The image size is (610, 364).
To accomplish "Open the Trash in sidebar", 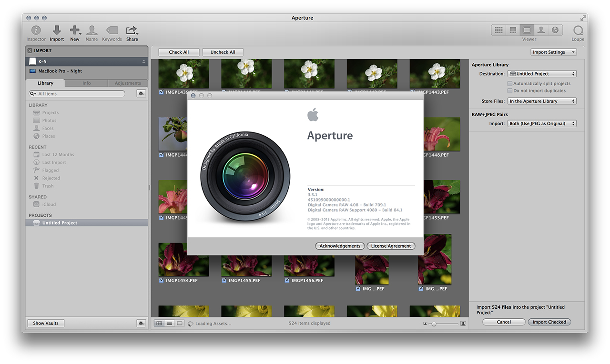I will coord(48,186).
